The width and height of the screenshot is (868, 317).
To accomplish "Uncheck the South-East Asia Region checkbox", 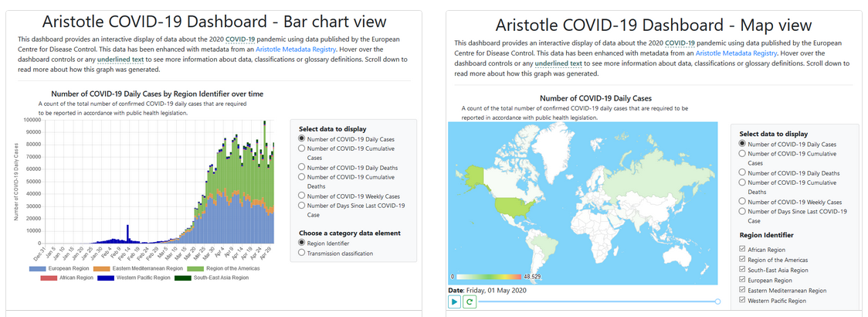I will pyautogui.click(x=743, y=270).
